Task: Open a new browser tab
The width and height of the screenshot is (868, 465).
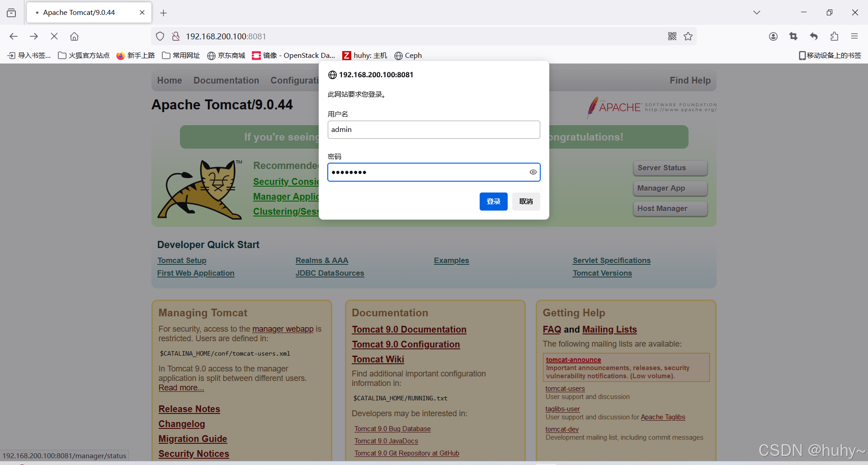Action: click(164, 13)
